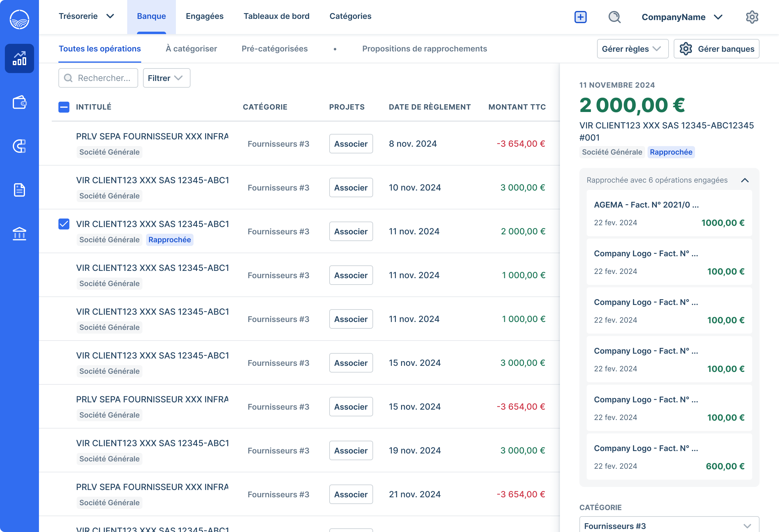
Task: Open Fournisseurs #3 category select in panel
Action: coord(669,525)
